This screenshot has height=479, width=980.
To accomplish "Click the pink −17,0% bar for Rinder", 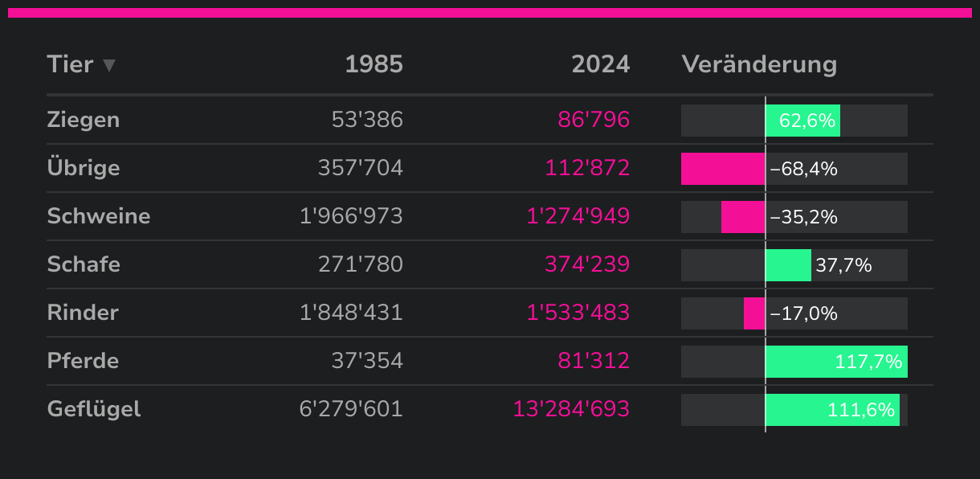I will pos(754,313).
